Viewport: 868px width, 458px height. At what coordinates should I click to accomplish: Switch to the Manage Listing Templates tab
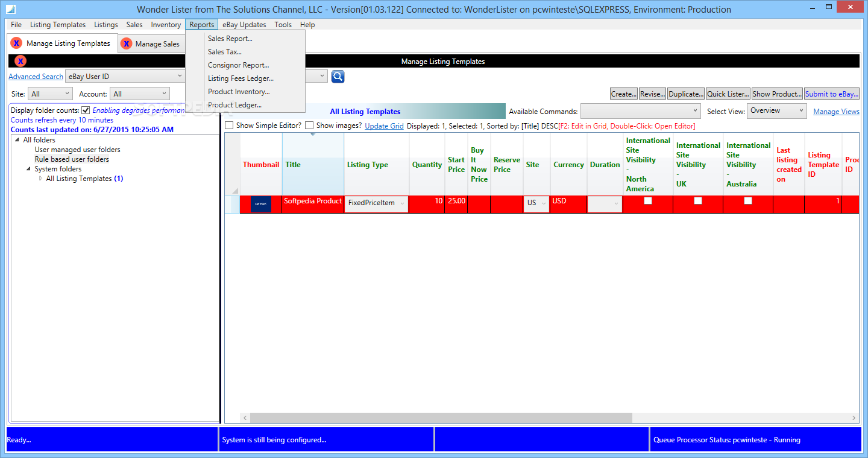coord(63,43)
